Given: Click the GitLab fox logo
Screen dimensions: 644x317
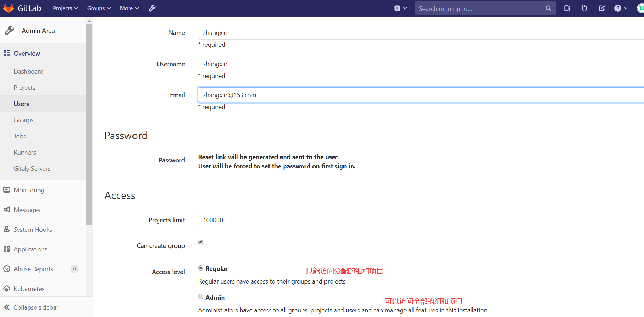Looking at the screenshot, I should click(8, 8).
